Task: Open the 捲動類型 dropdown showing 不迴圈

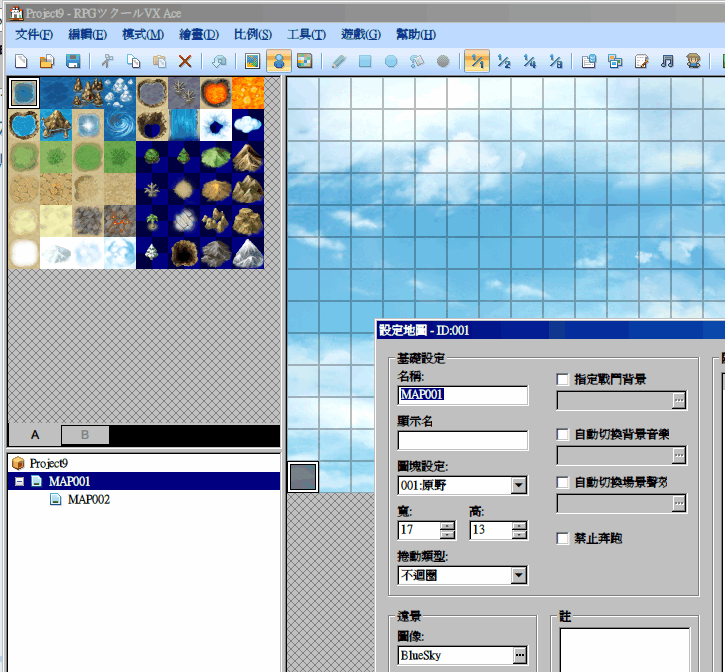Action: point(519,575)
